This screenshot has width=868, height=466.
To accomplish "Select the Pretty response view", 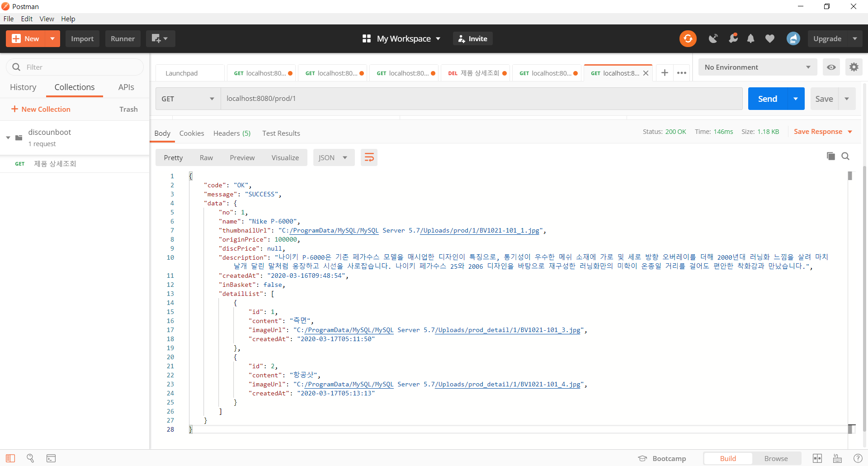I will 173,157.
